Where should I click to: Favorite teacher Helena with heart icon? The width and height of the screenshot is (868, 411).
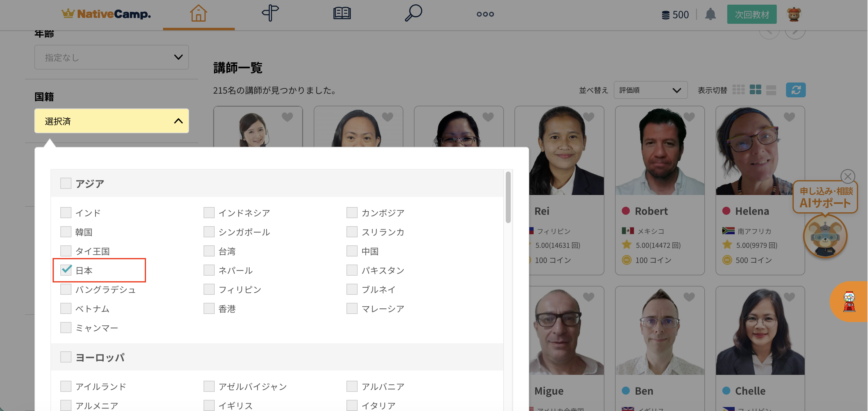point(789,117)
